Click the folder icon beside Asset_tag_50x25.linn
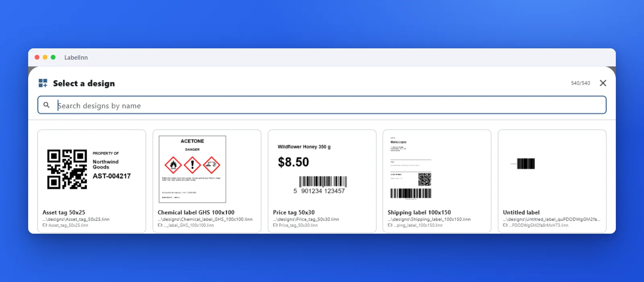The height and width of the screenshot is (282, 644). point(45,225)
